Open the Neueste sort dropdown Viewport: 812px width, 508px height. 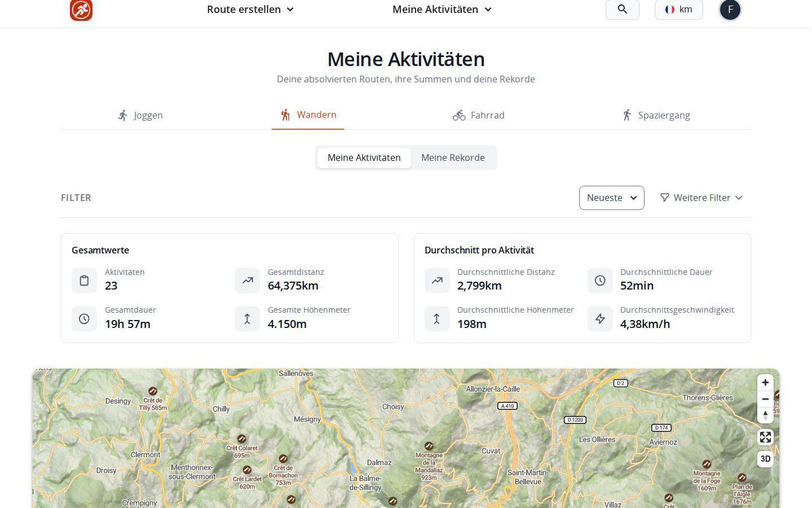tap(612, 198)
